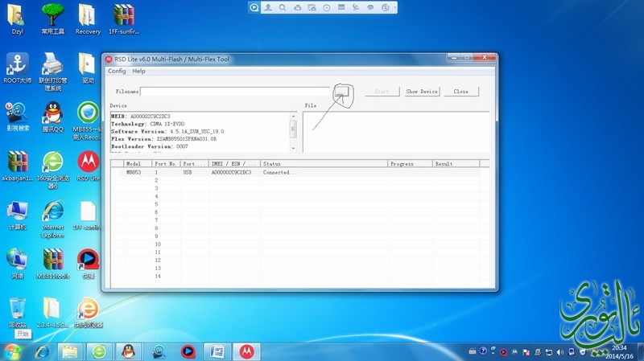Click into the Filename input field
Screen dimensions: 644x361
tap(235, 92)
